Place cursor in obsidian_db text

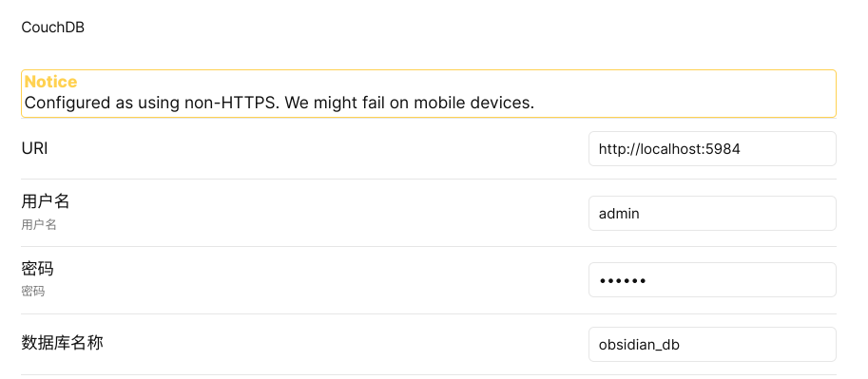click(639, 345)
